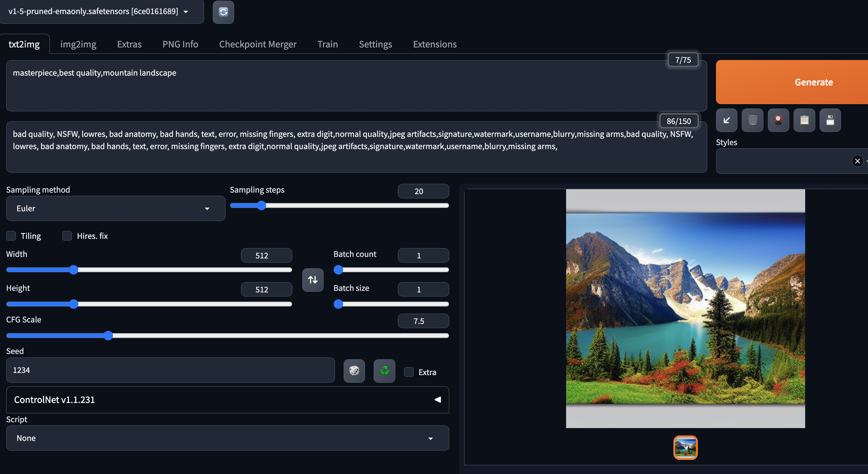Click the CFG Scale slider handle
Screen dimensions: 868x474
[108, 335]
